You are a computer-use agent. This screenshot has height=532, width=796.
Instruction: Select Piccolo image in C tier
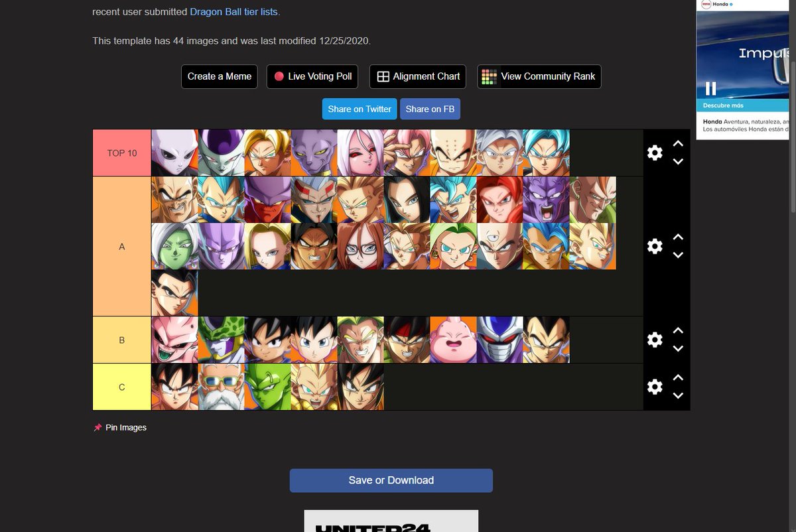(268, 387)
